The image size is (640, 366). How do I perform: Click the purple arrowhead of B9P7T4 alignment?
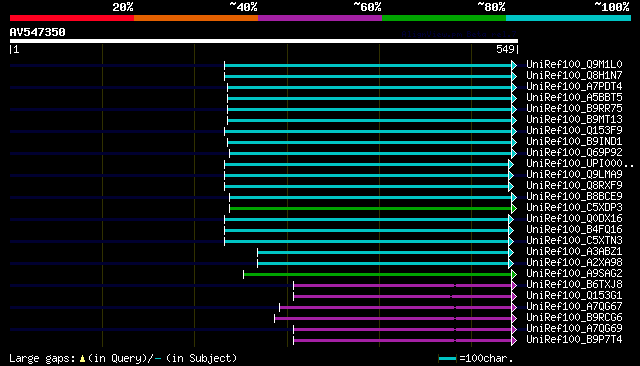tap(514, 341)
